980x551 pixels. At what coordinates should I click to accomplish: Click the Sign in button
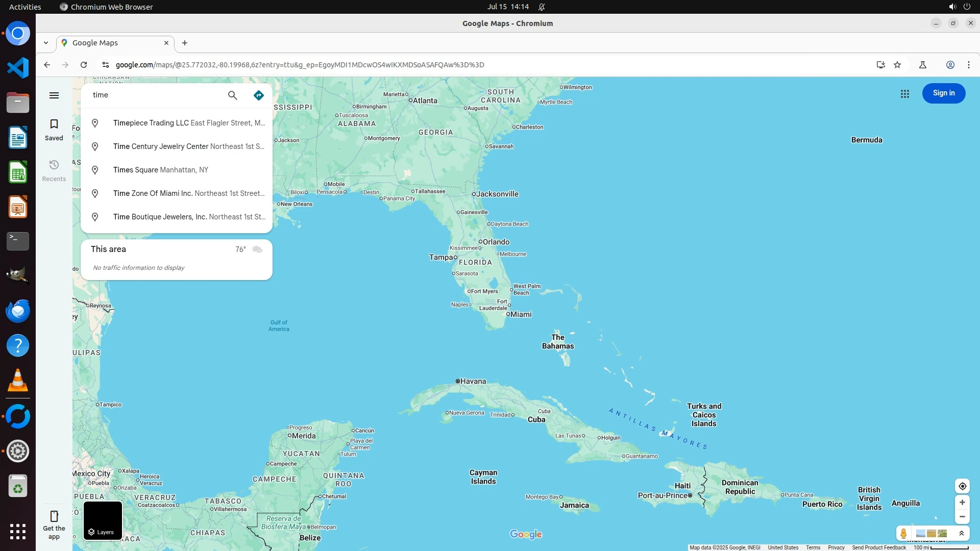[x=943, y=93]
